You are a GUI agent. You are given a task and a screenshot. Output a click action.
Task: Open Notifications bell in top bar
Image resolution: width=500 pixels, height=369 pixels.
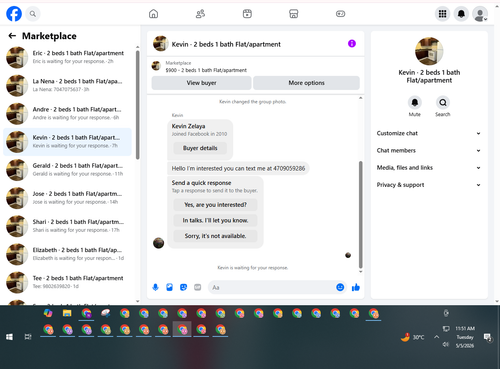pos(461,14)
